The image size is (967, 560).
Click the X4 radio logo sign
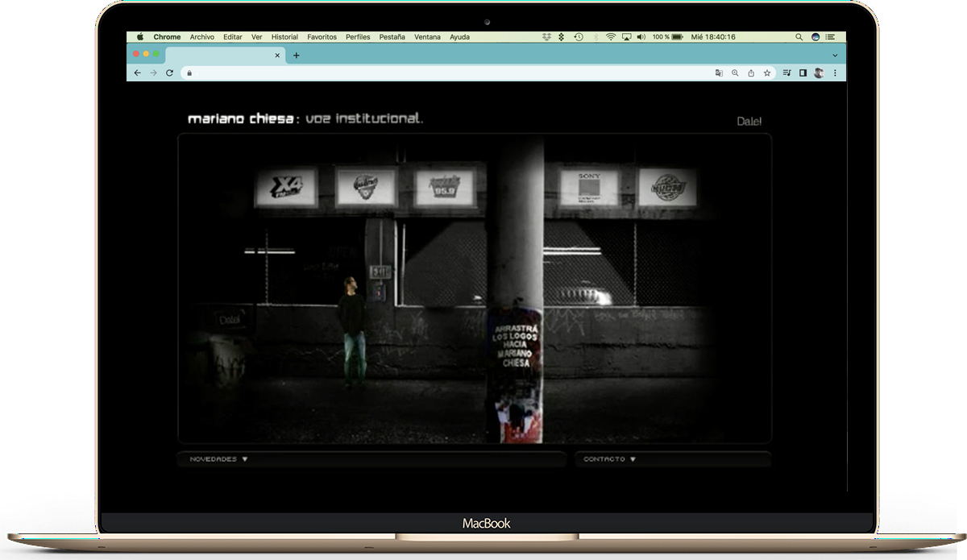(x=286, y=187)
